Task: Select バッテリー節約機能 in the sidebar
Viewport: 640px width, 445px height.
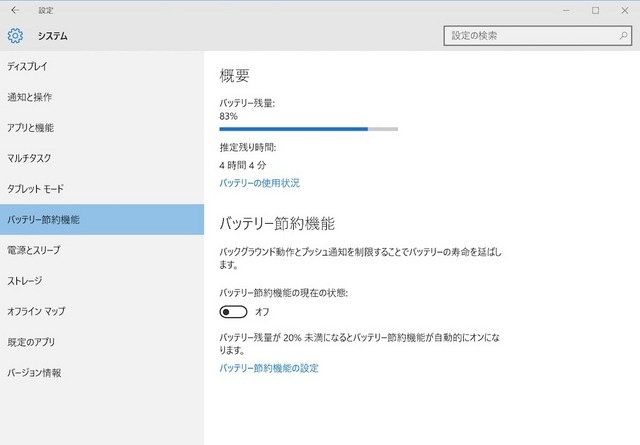Action: [102, 219]
